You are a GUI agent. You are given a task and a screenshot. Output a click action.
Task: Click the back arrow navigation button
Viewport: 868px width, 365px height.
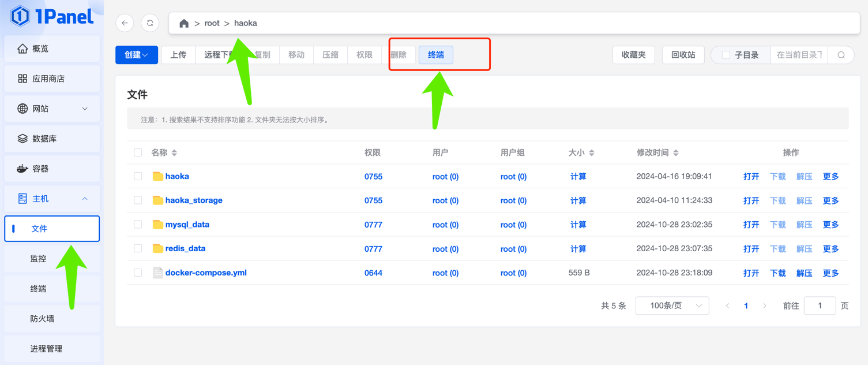(x=125, y=23)
